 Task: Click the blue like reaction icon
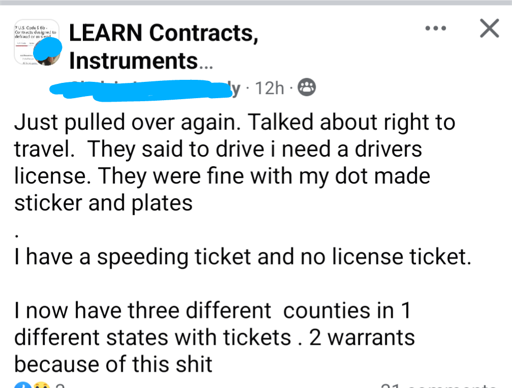23,386
